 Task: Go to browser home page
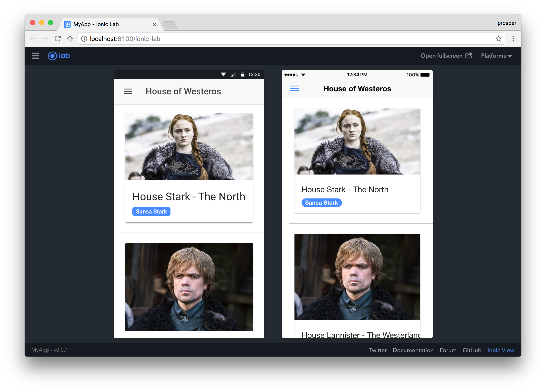[x=70, y=39]
